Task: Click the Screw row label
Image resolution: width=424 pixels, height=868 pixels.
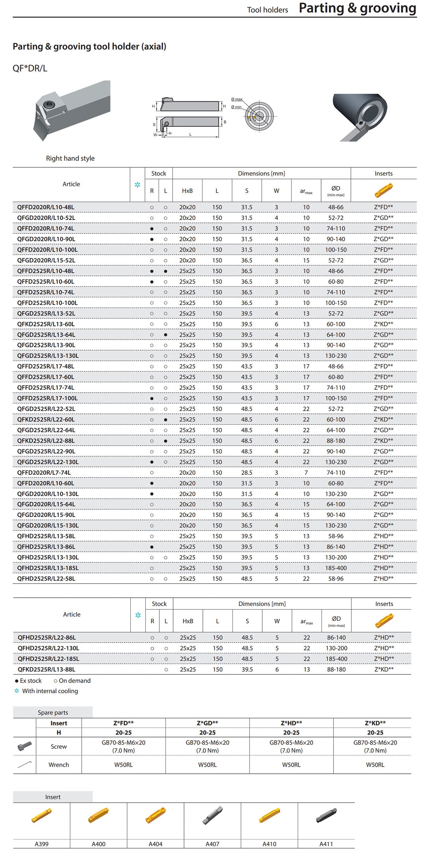Action: tap(59, 747)
